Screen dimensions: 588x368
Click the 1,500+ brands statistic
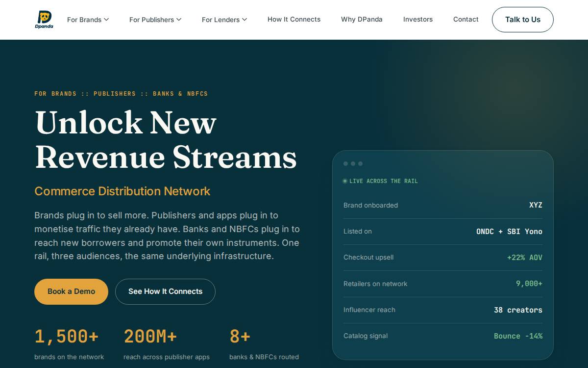67,337
